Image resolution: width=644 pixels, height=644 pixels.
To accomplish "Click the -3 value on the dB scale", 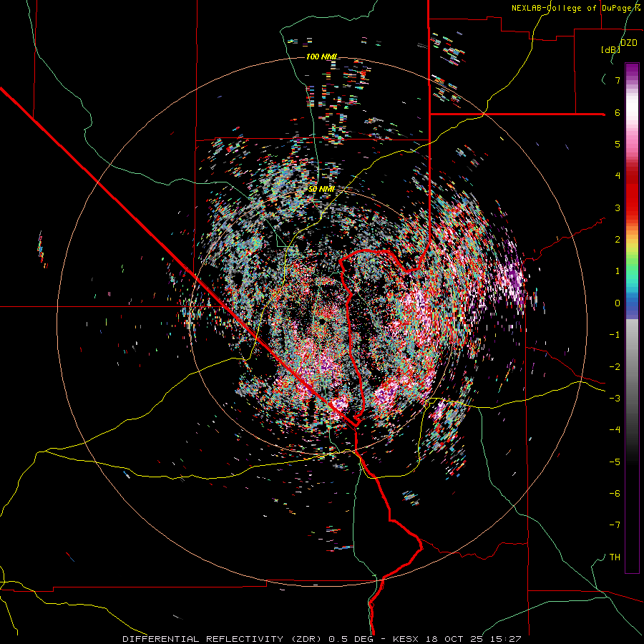I will click(x=615, y=399).
